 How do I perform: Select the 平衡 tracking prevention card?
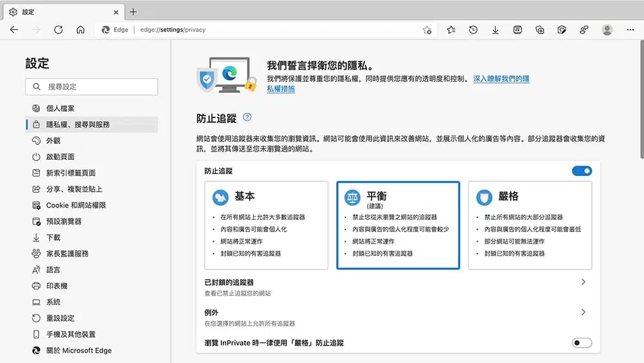398,225
